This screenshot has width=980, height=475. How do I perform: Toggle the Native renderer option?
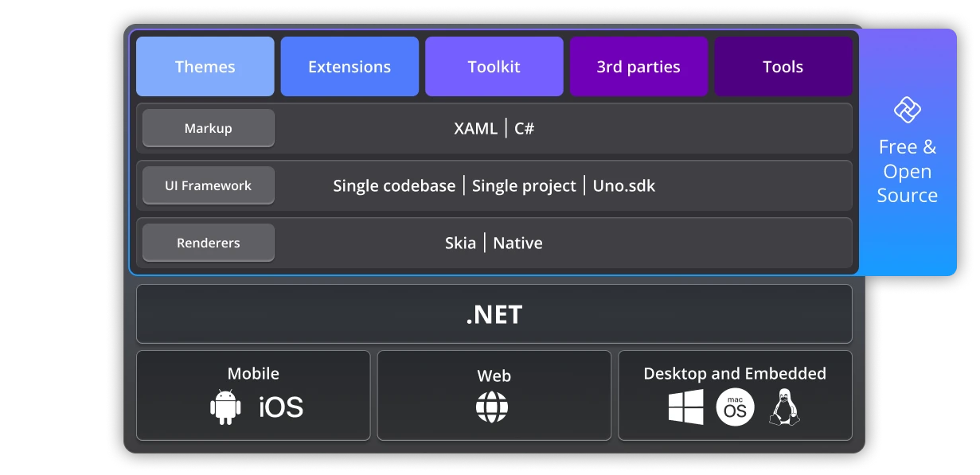click(x=517, y=243)
